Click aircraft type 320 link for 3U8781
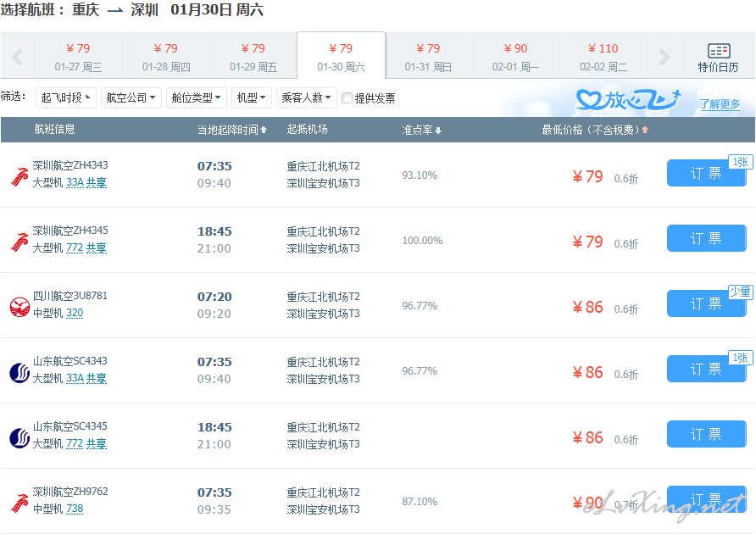This screenshot has width=756, height=534. [75, 314]
